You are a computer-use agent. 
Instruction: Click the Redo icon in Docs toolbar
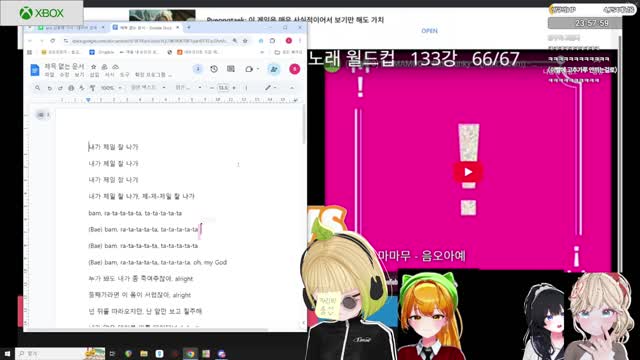point(60,88)
